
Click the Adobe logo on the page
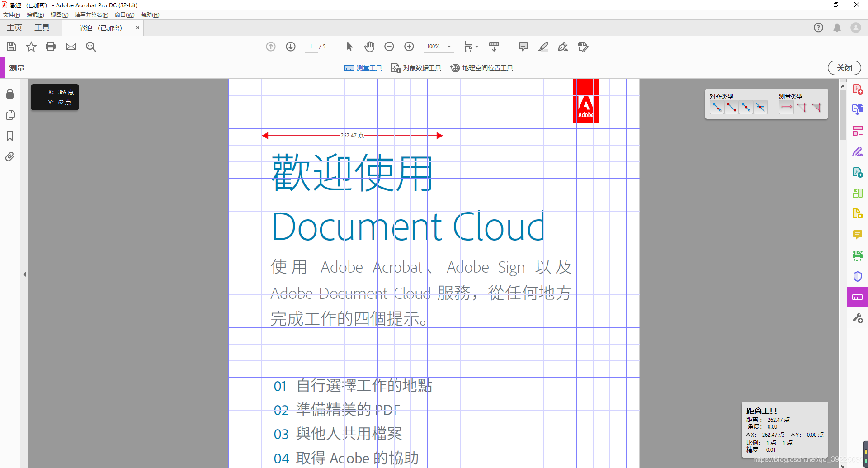click(586, 101)
